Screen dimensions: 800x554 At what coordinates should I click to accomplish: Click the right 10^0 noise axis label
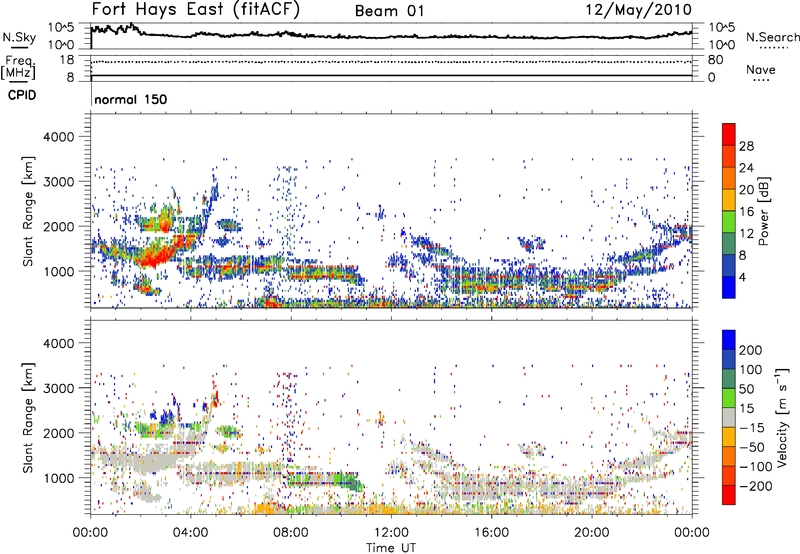click(721, 45)
